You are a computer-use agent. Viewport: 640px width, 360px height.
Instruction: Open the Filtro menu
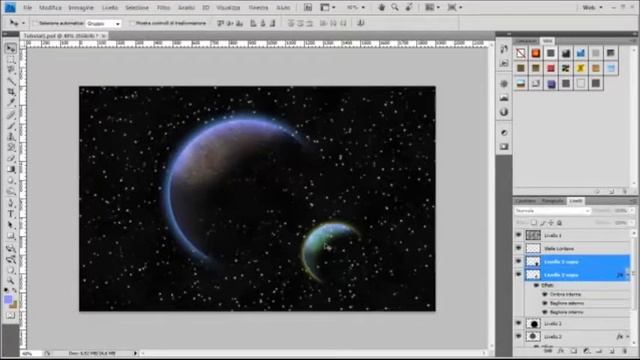163,8
